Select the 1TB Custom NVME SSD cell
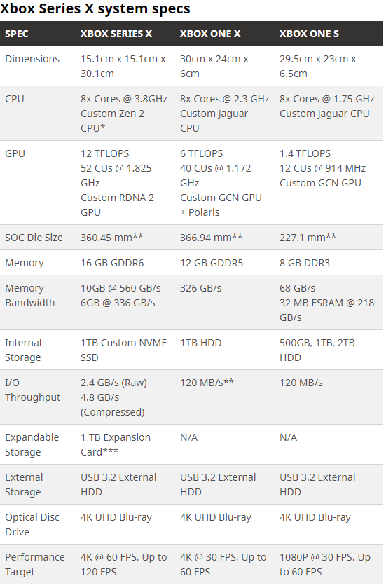Viewport: 386px width, 588px height. coord(124,350)
